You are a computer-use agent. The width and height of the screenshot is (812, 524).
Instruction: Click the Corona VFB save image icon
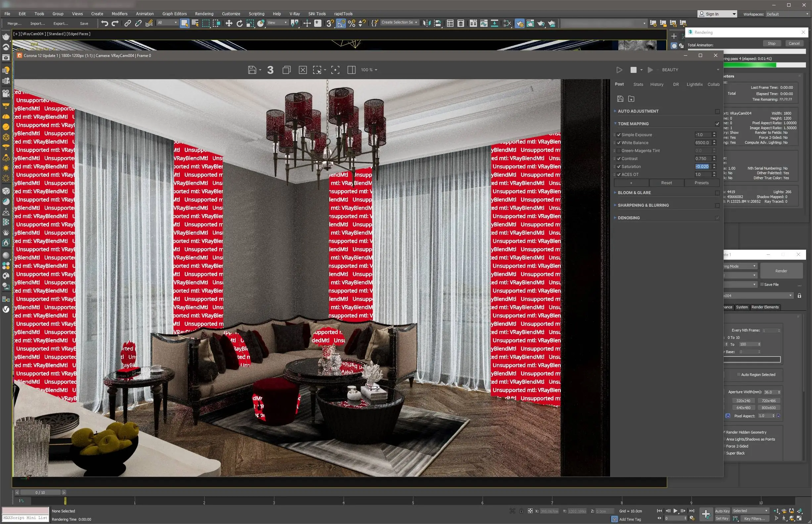pos(252,70)
